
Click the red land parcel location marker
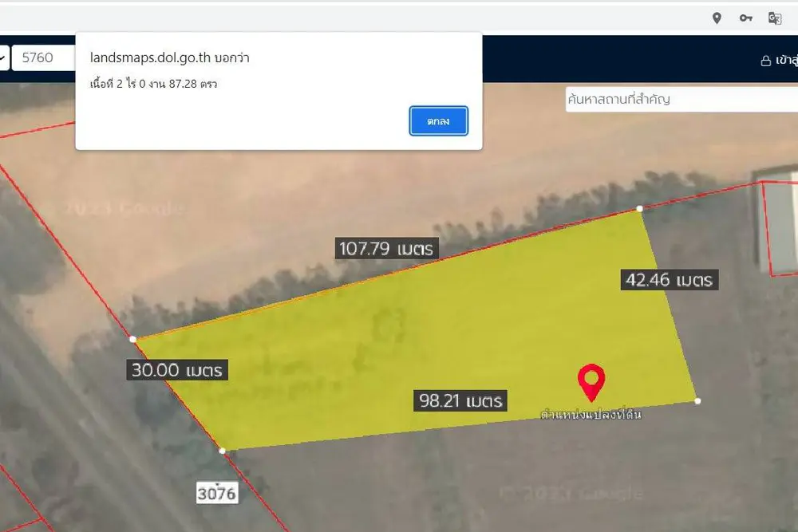tap(591, 383)
